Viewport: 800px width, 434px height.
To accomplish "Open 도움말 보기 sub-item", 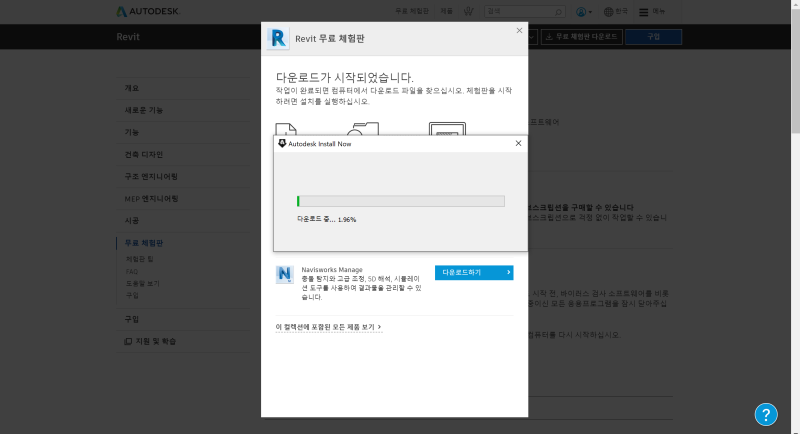I will point(142,284).
